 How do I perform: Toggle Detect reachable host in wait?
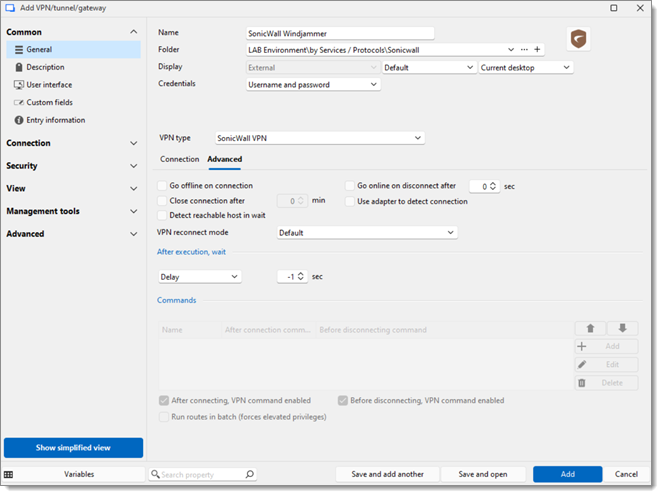point(162,215)
